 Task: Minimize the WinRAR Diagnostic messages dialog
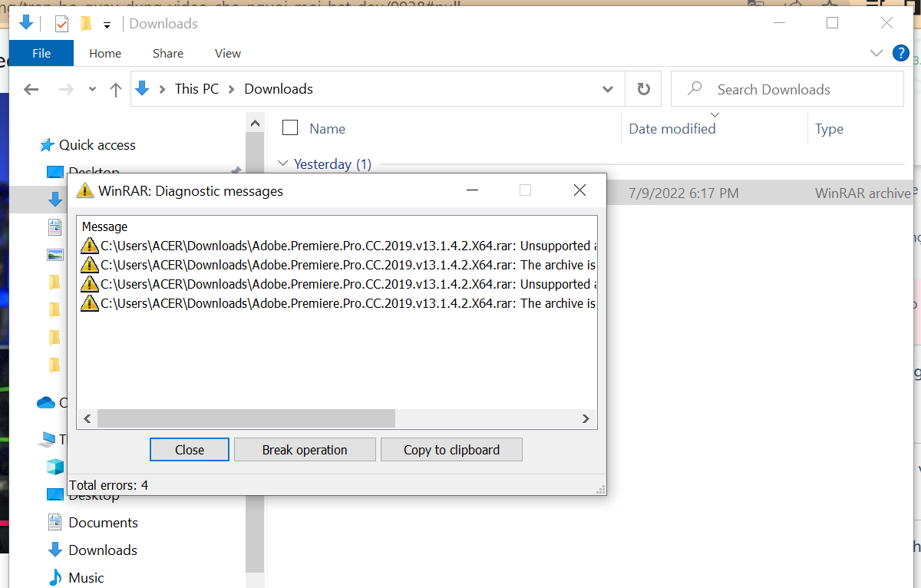[x=472, y=190]
